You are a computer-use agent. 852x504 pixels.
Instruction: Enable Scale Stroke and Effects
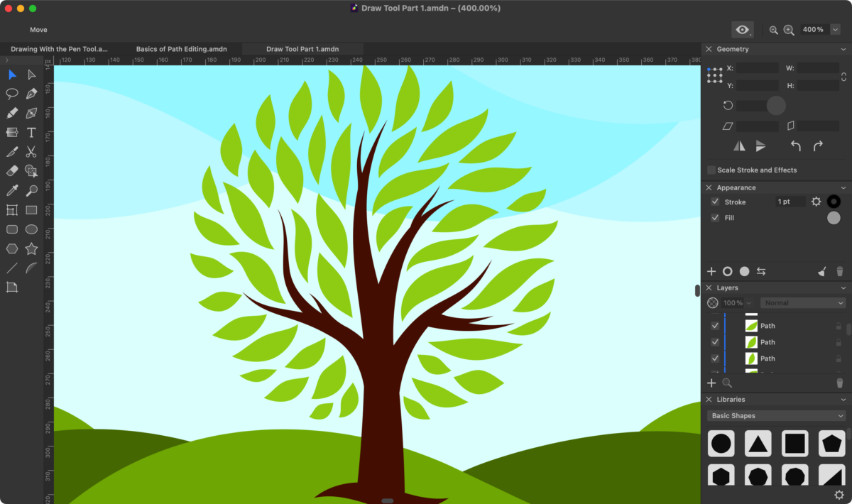[711, 170]
